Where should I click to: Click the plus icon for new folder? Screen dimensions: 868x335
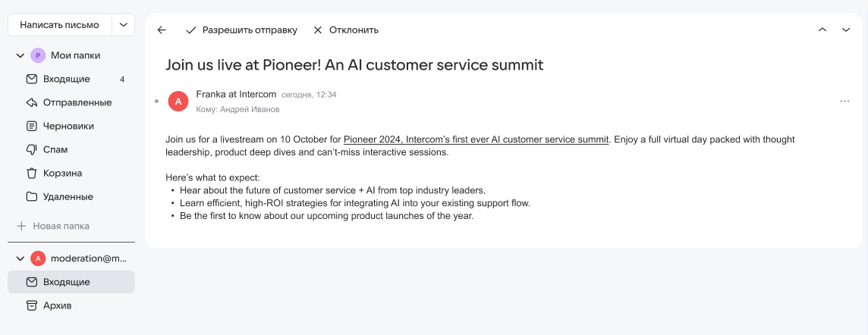[x=21, y=226]
